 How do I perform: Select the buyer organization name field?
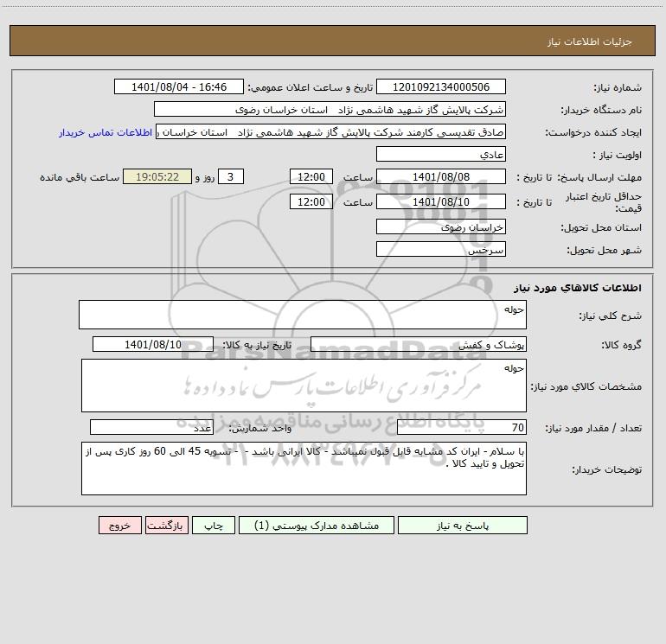(x=330, y=109)
